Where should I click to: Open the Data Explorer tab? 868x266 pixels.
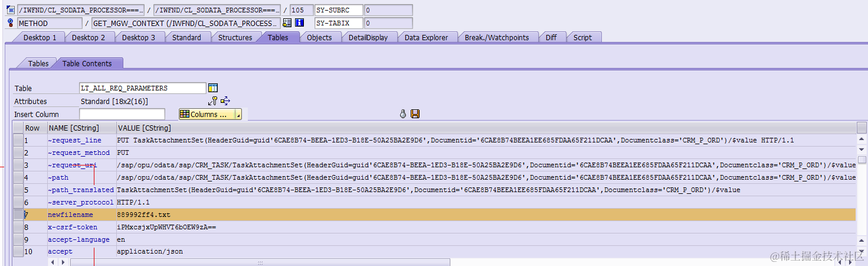pyautogui.click(x=426, y=37)
